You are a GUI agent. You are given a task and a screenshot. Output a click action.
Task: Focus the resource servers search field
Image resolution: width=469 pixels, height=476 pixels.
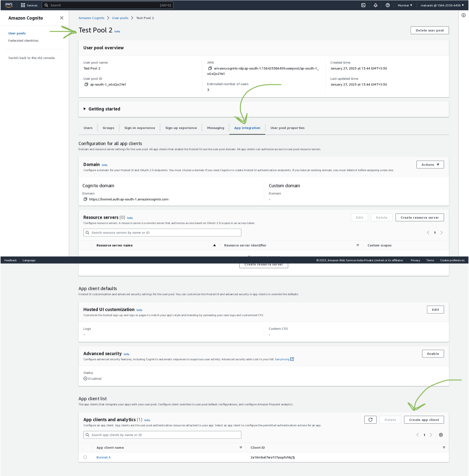point(162,233)
